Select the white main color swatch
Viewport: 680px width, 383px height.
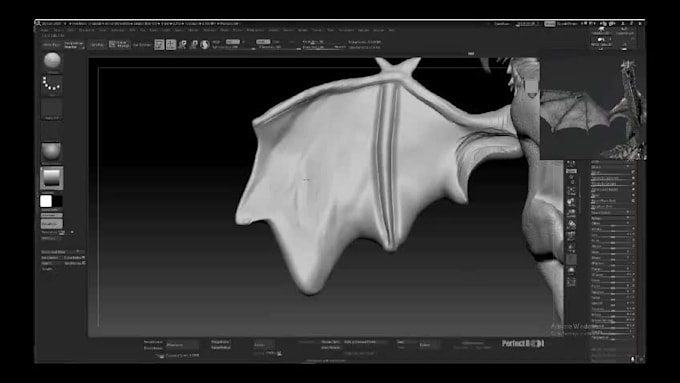46,201
